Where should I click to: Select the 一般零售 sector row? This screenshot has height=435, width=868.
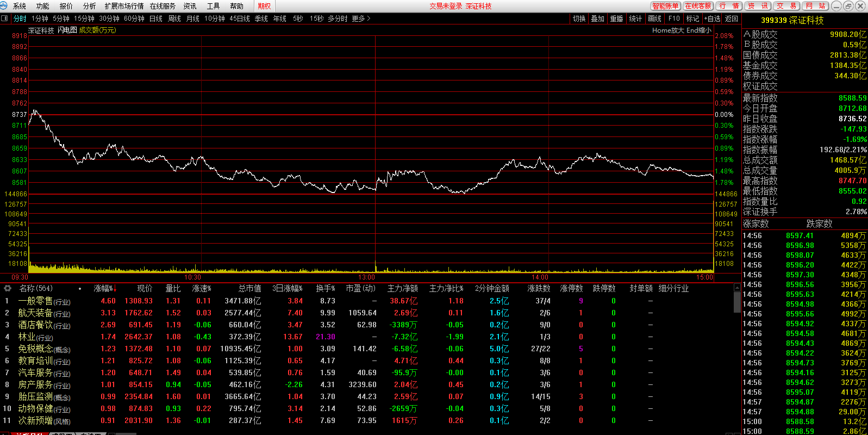[35, 301]
